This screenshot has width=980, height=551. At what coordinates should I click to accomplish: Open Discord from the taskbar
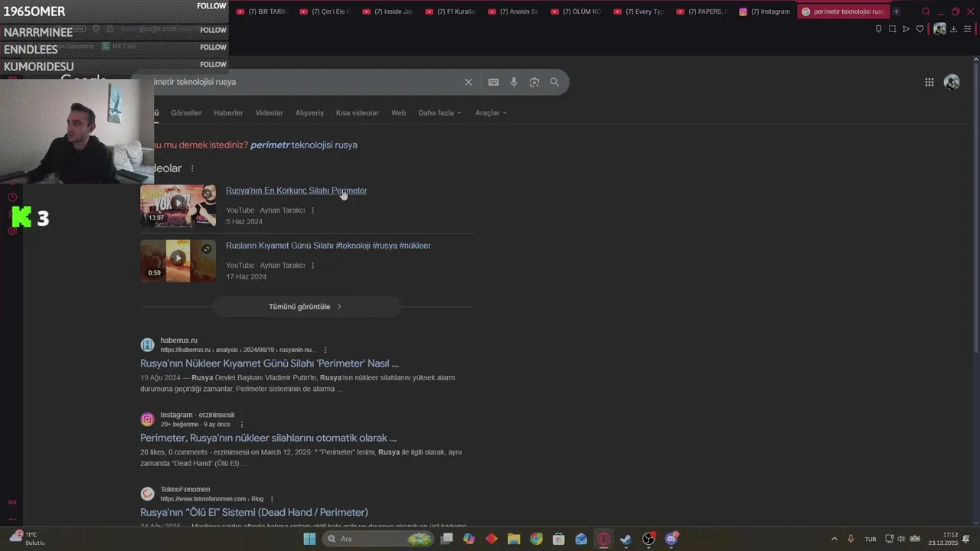point(671,539)
